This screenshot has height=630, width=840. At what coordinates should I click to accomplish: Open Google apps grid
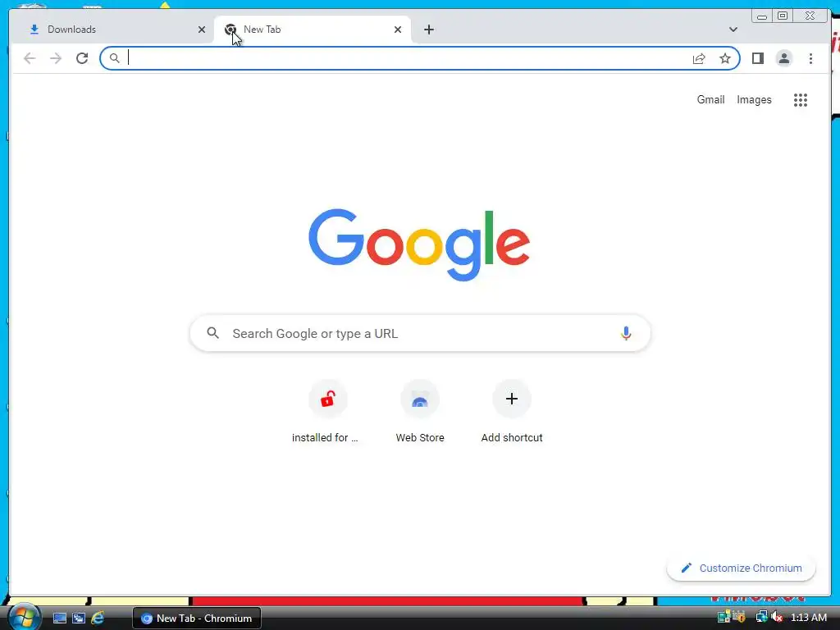801,99
